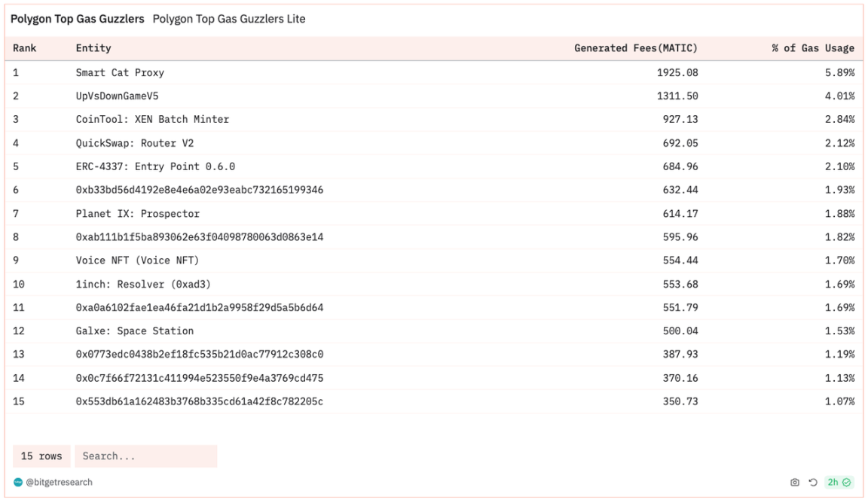Select Planet IX: Prospector cell
Viewport: 868px width, 503px height.
pyautogui.click(x=138, y=214)
